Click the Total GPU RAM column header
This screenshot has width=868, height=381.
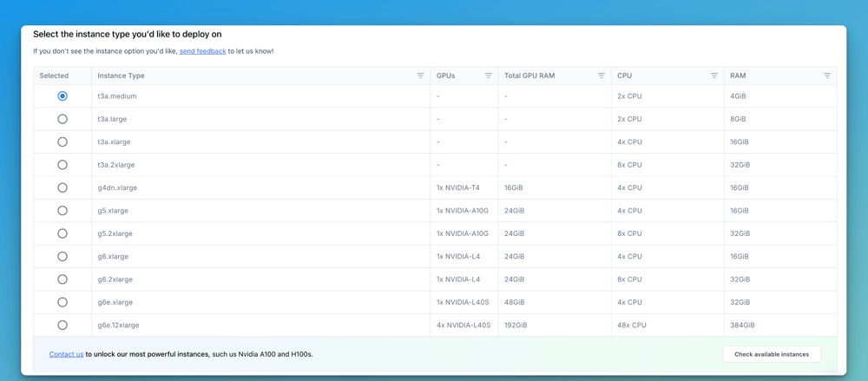[x=529, y=76]
